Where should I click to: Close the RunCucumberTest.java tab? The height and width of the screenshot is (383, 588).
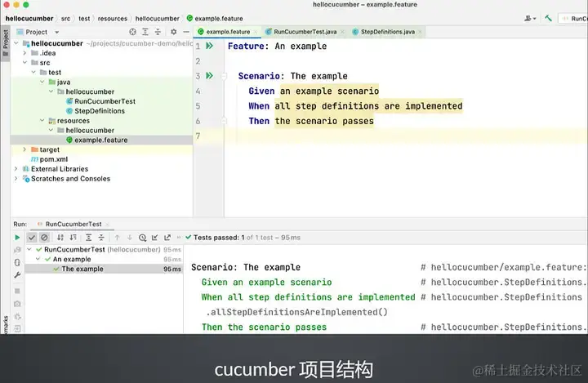point(342,32)
